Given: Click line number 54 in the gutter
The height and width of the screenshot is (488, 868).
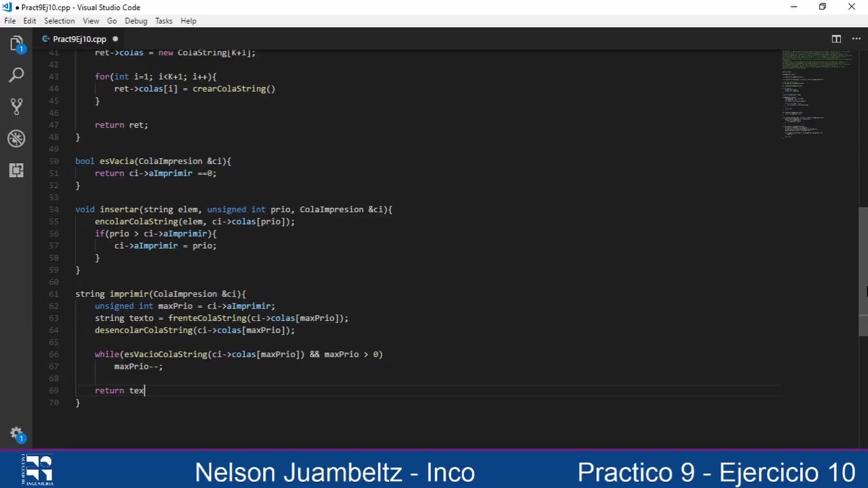Looking at the screenshot, I should [54, 209].
